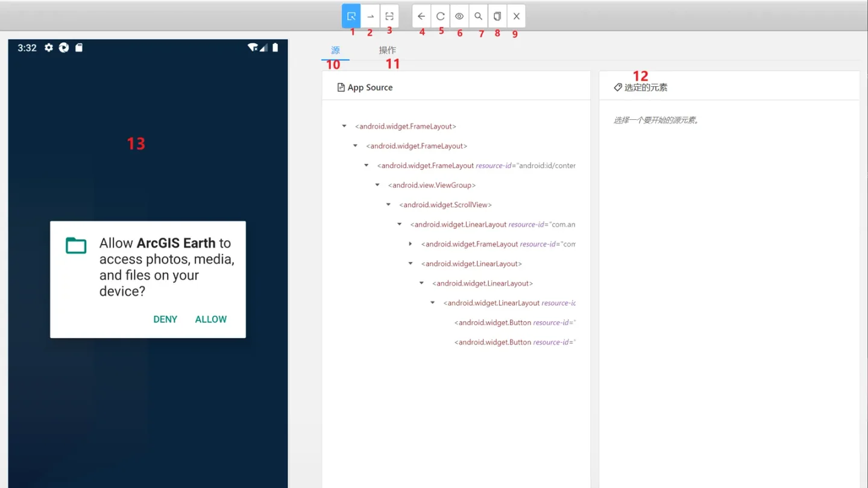
Task: Switch to the 源 tab
Action: (x=335, y=50)
